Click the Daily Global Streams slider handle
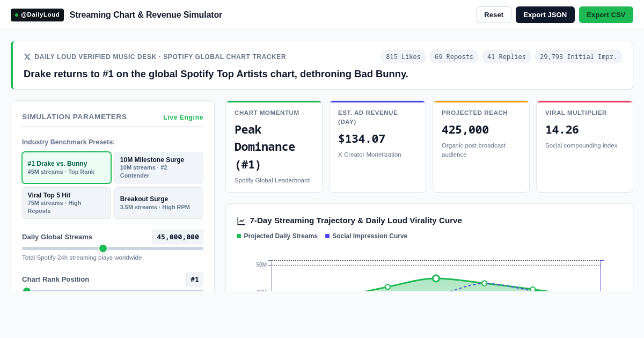The image size is (644, 338). (x=103, y=248)
